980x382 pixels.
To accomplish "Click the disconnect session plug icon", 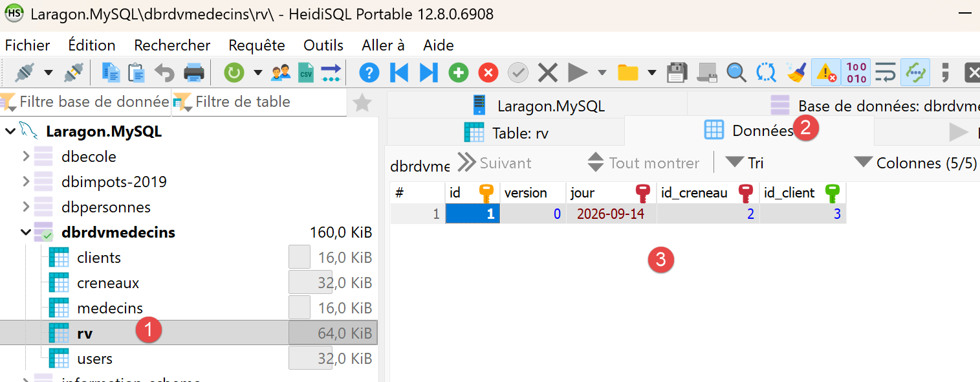I will 74,72.
